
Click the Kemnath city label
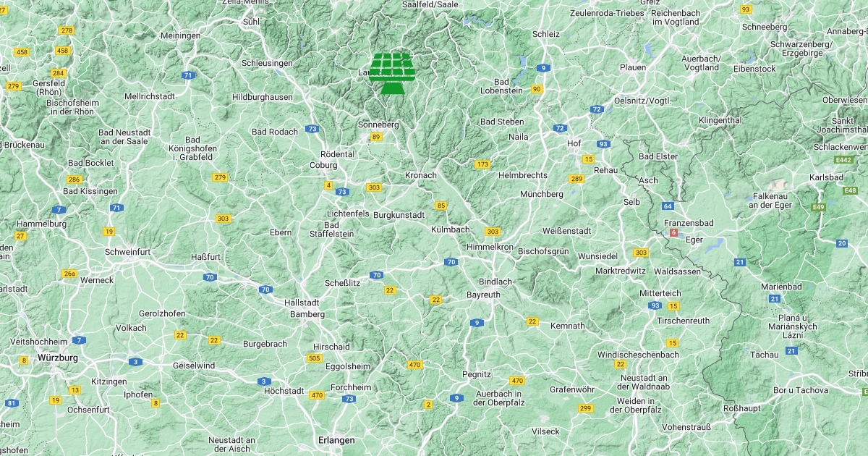[x=568, y=326]
